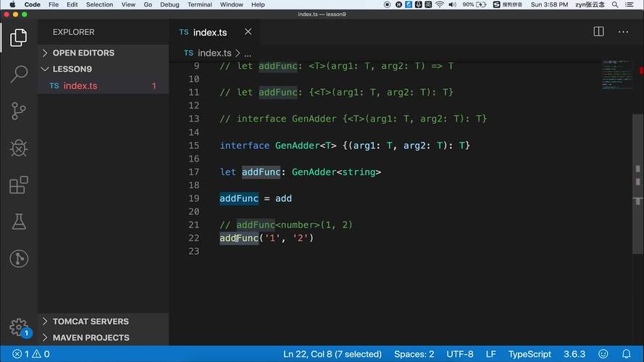Open the Extensions view icon

point(19,185)
